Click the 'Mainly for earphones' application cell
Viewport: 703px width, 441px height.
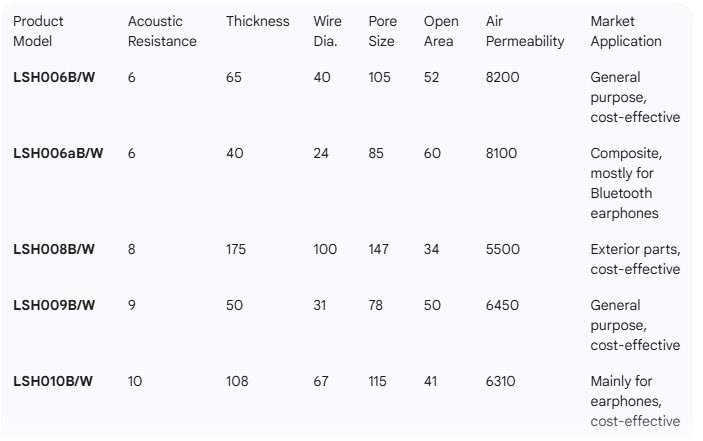(x=635, y=402)
